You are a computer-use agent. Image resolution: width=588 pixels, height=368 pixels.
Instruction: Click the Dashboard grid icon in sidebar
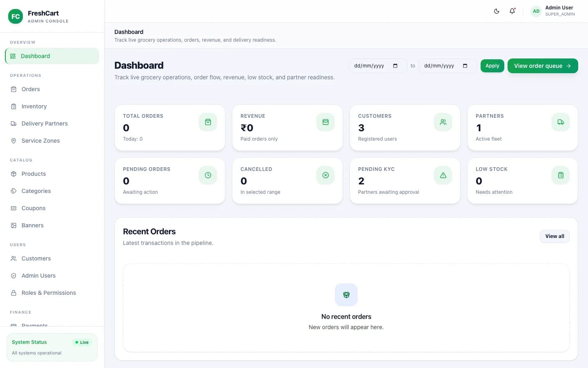(x=13, y=56)
